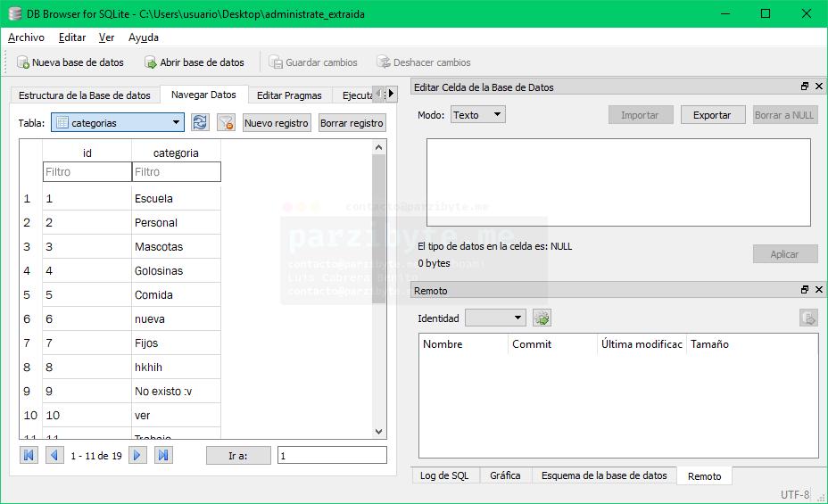Click the Exportar button
This screenshot has height=504, width=828.
click(712, 115)
